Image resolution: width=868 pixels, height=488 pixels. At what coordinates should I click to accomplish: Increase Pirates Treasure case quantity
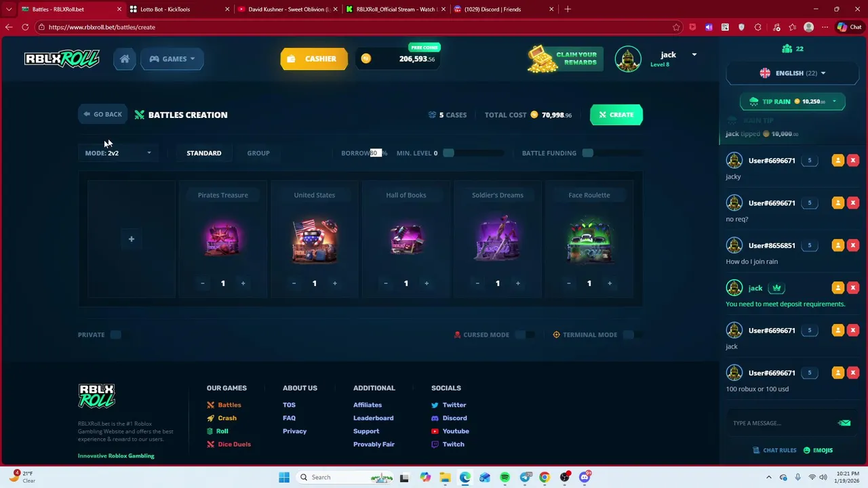point(243,283)
